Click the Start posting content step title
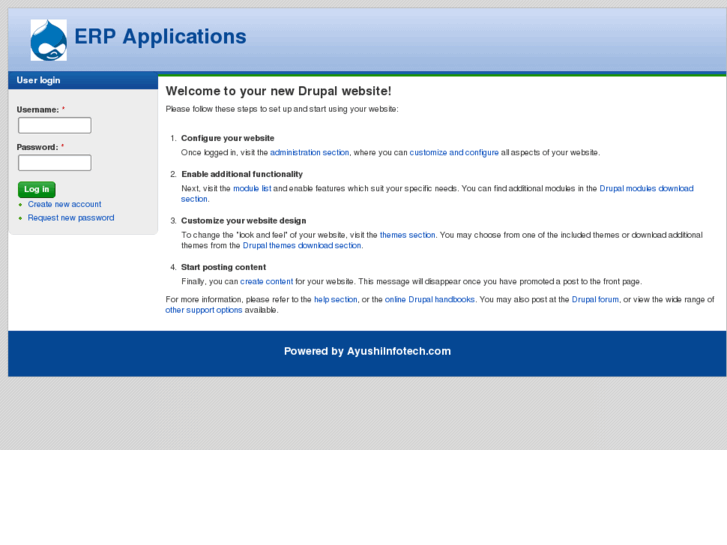This screenshot has width=727, height=545. point(223,267)
